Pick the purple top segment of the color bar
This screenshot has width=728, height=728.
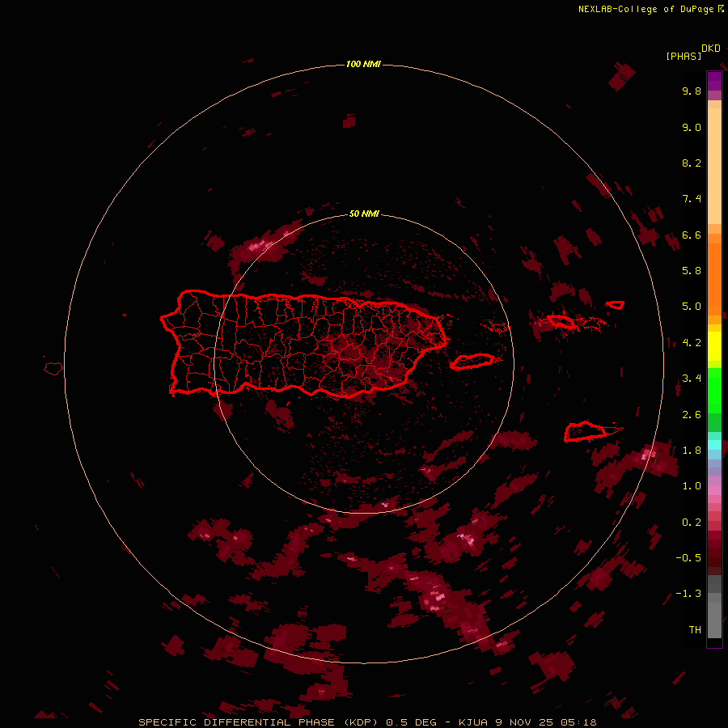tap(714, 81)
